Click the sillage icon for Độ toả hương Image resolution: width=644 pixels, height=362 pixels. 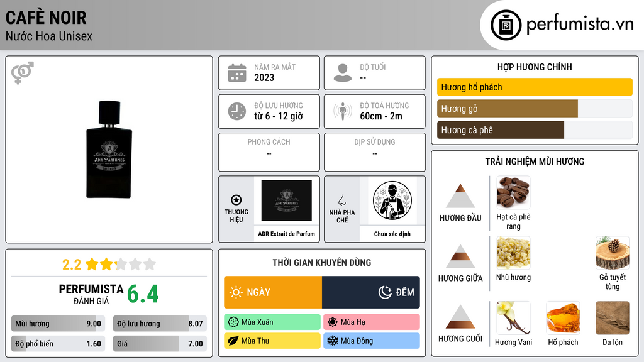pos(343,111)
